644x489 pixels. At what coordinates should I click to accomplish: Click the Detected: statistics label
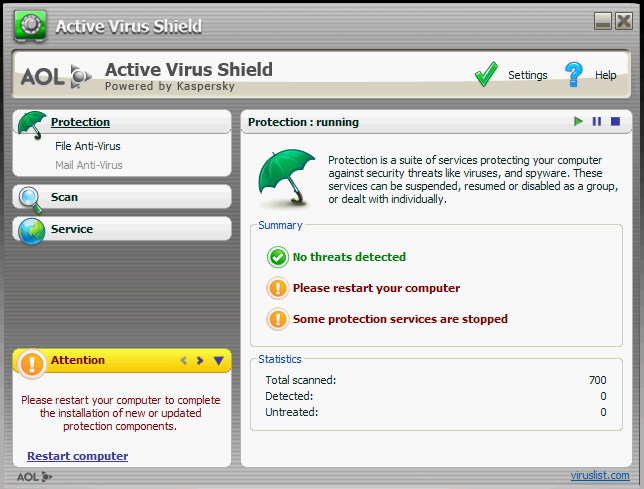coord(289,396)
